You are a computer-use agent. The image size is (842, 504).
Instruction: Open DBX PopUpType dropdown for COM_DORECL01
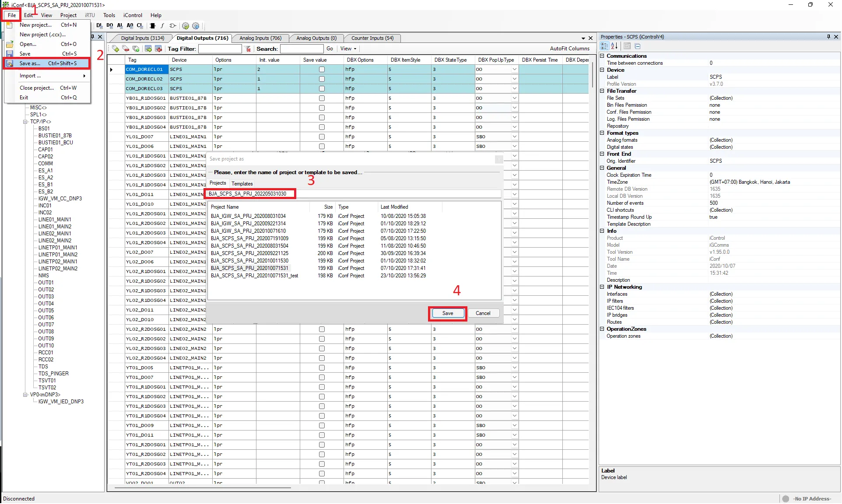point(514,70)
